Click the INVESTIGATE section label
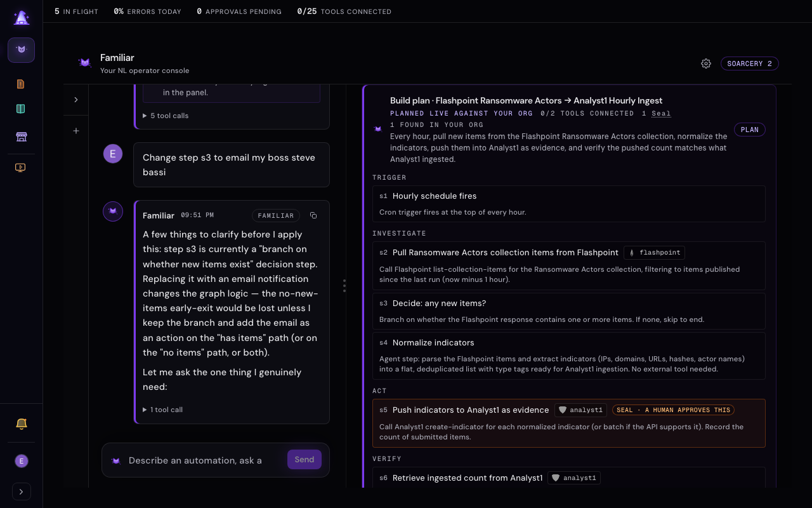 [399, 234]
